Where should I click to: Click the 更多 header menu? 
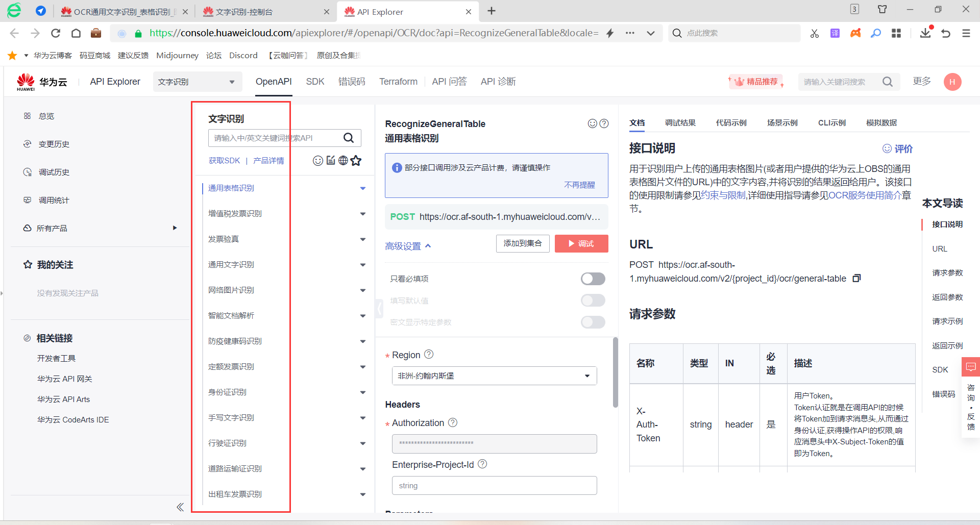[x=922, y=82]
